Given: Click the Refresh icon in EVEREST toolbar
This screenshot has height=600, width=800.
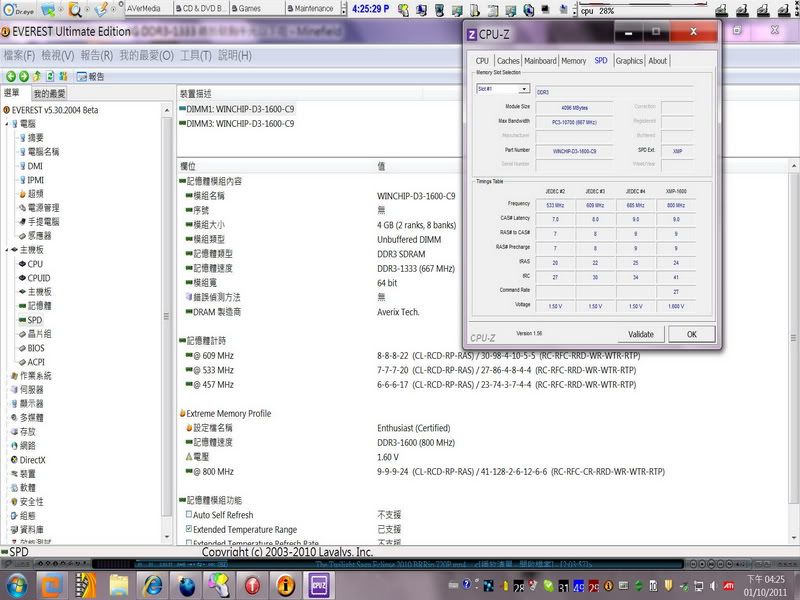Looking at the screenshot, I should (x=50, y=77).
